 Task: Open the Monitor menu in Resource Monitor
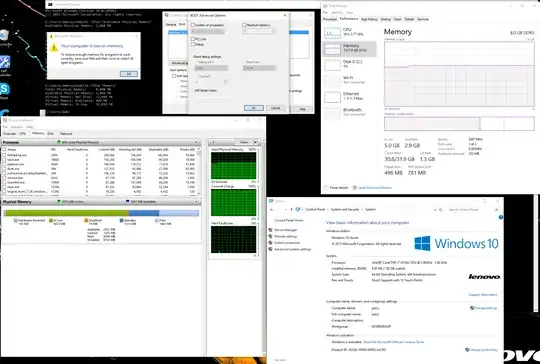pyautogui.click(x=17, y=127)
